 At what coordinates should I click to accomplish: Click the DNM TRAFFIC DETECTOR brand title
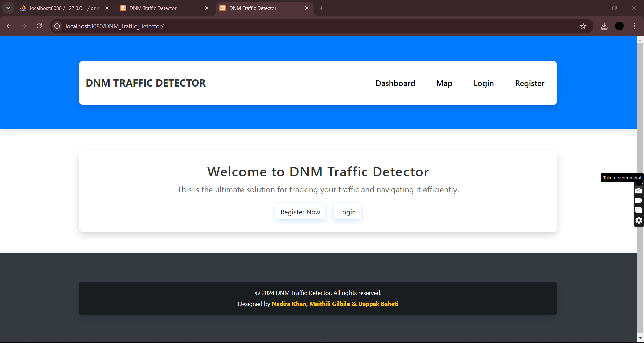[146, 83]
